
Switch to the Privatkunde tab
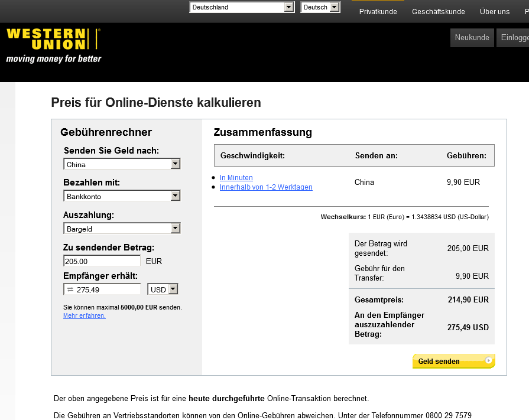pos(378,12)
